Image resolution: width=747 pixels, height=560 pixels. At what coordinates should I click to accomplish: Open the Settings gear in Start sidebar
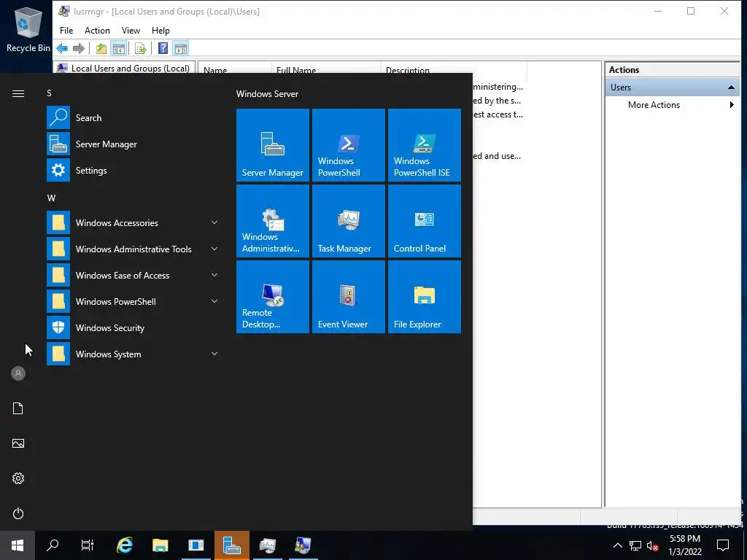[18, 478]
